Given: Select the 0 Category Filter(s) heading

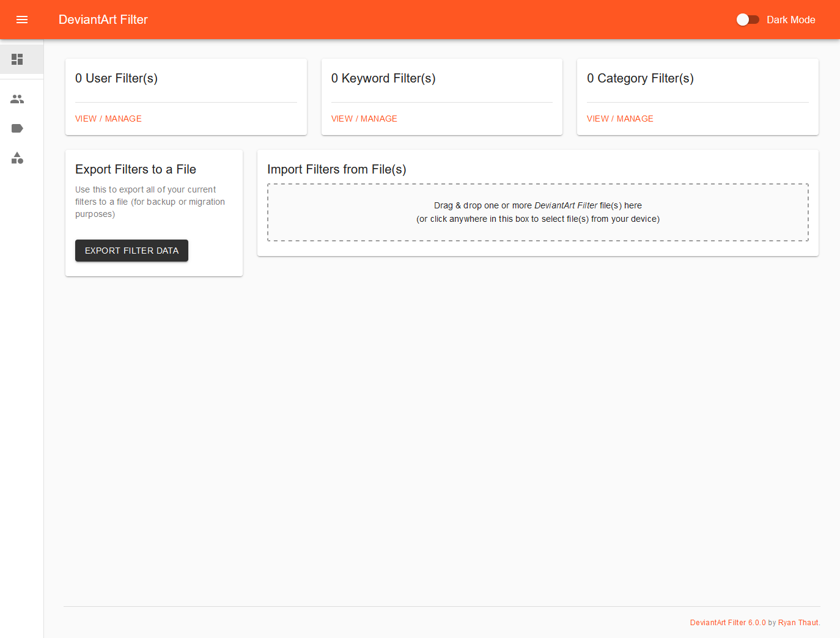Looking at the screenshot, I should click(640, 78).
